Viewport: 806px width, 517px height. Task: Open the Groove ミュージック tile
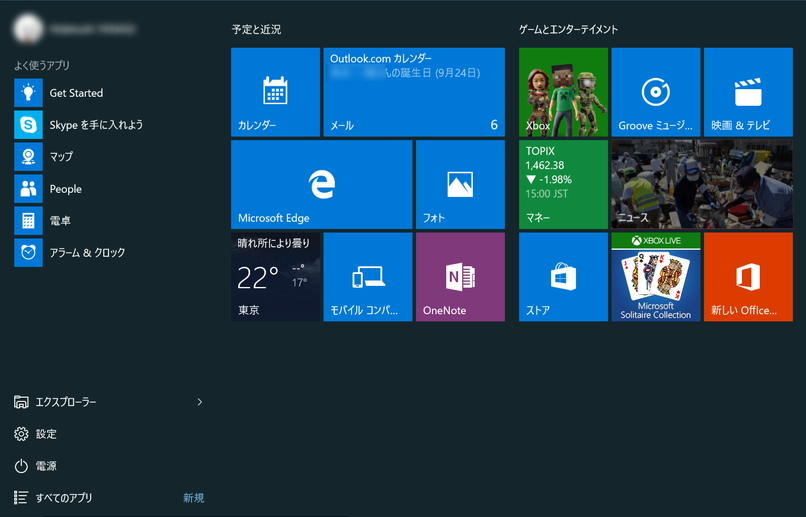pyautogui.click(x=656, y=92)
